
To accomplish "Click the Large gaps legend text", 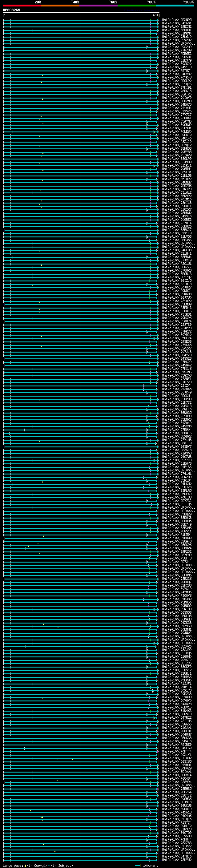I will [38, 865].
